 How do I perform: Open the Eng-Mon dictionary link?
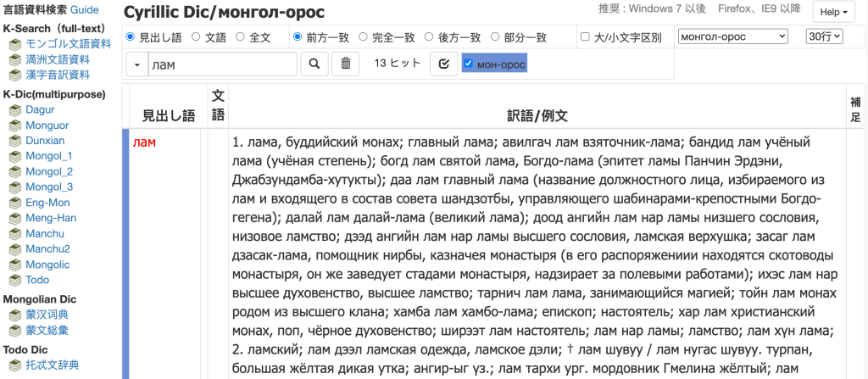point(47,203)
